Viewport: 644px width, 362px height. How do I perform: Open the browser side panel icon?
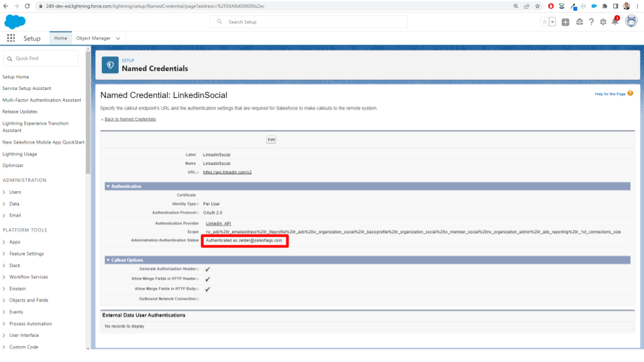615,6
